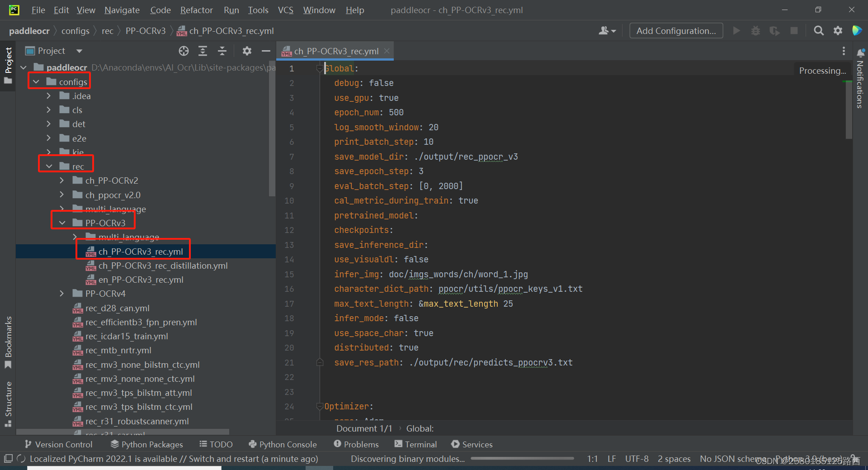The height and width of the screenshot is (470, 868).
Task: Open the Services tool window
Action: (472, 445)
